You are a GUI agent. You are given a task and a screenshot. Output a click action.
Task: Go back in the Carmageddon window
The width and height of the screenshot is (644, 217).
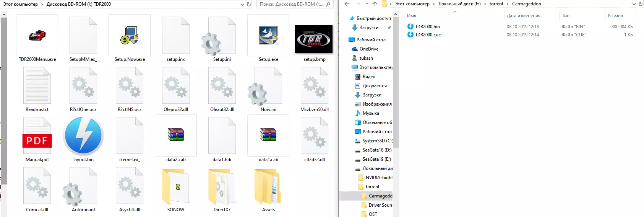347,4
